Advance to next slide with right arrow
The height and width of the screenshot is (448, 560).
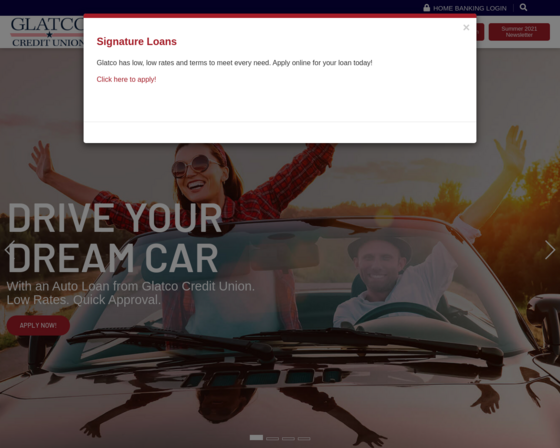(550, 249)
